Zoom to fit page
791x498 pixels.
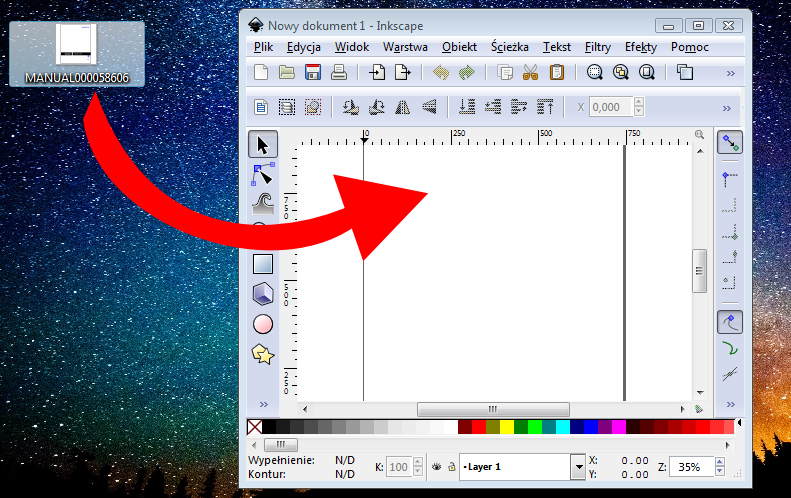(647, 72)
